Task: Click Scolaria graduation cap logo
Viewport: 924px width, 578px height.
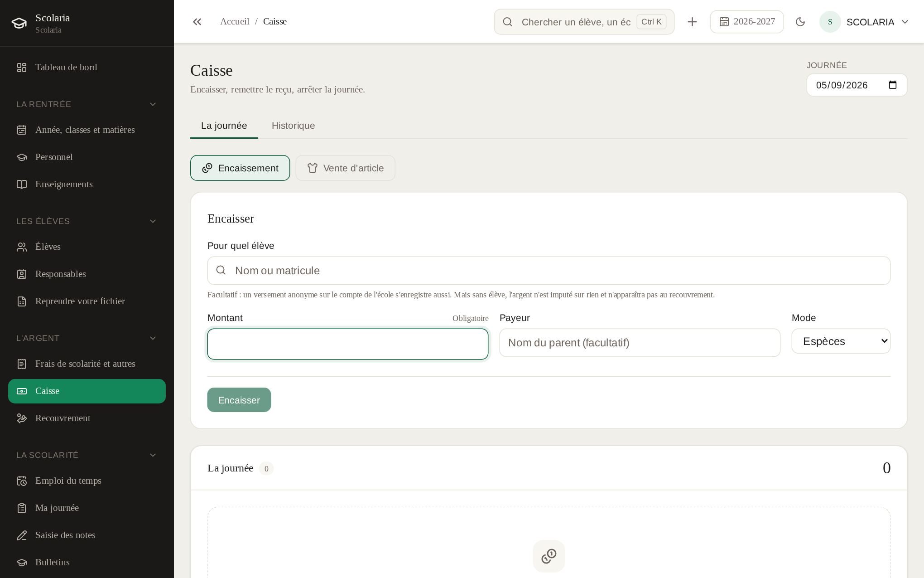Action: 19,23
